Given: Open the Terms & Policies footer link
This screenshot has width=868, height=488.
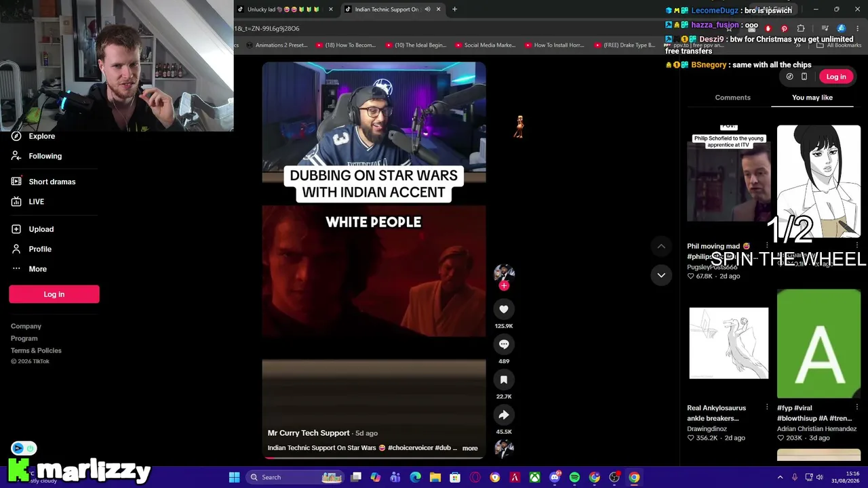Looking at the screenshot, I should pos(36,351).
